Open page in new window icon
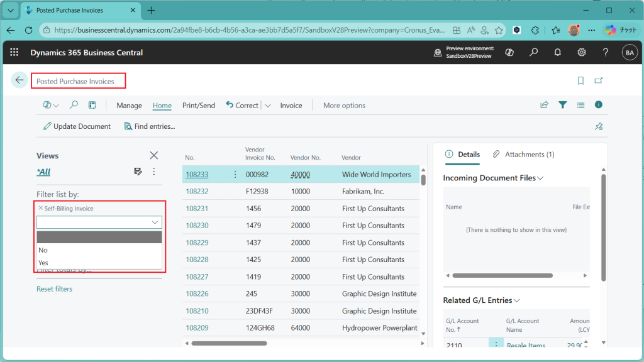 pos(599,80)
